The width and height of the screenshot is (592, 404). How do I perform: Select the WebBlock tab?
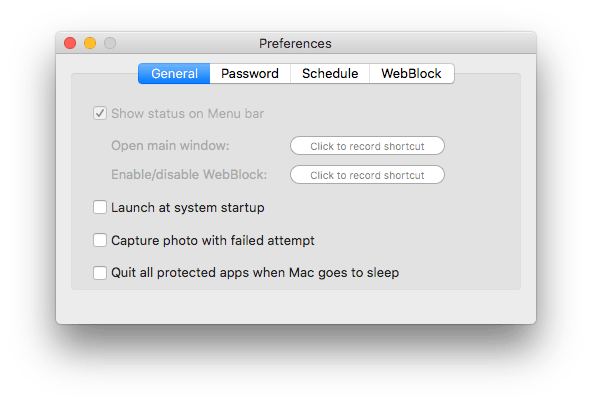pyautogui.click(x=412, y=73)
